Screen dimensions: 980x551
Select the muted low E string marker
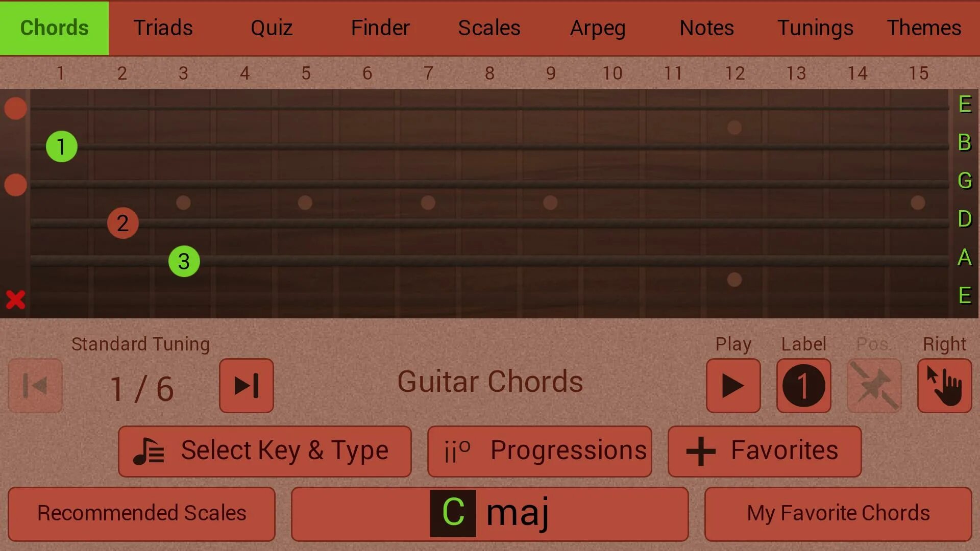coord(15,299)
